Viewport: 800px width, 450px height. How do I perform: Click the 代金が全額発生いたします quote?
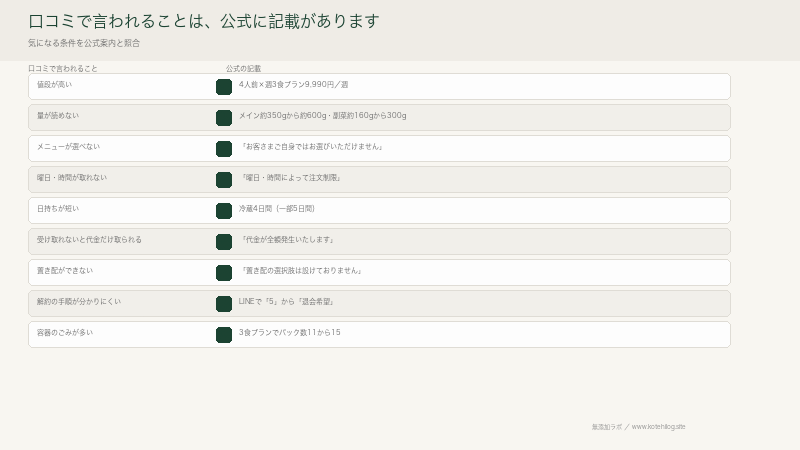pos(286,240)
